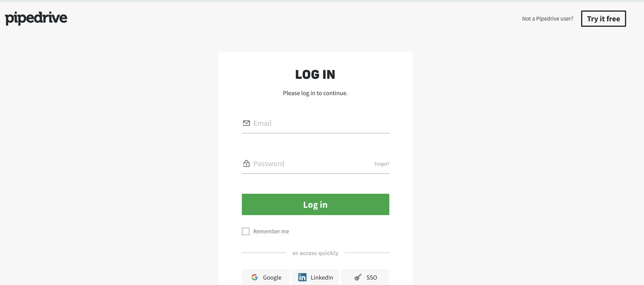Click the padlock icon beside Password

246,163
